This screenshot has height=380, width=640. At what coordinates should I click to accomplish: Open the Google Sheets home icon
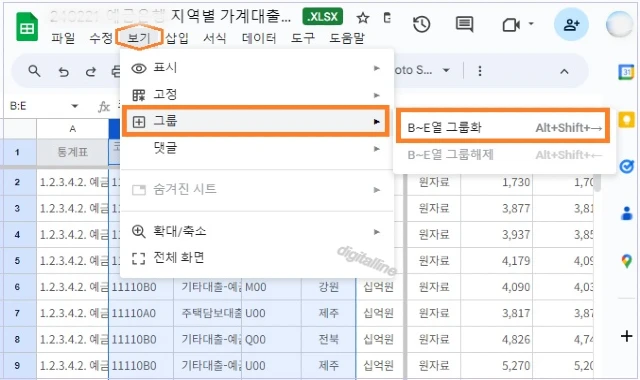coord(27,27)
